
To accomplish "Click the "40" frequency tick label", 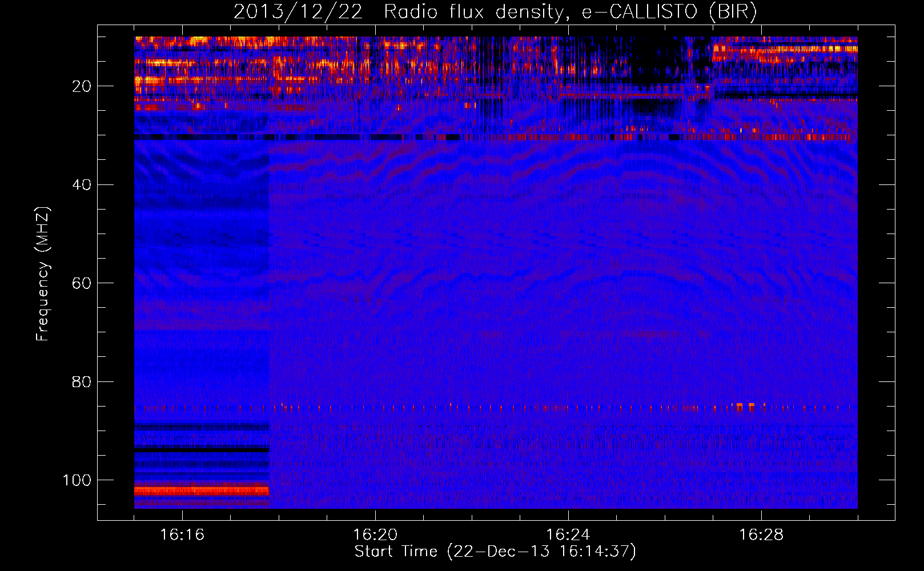I will point(82,185).
